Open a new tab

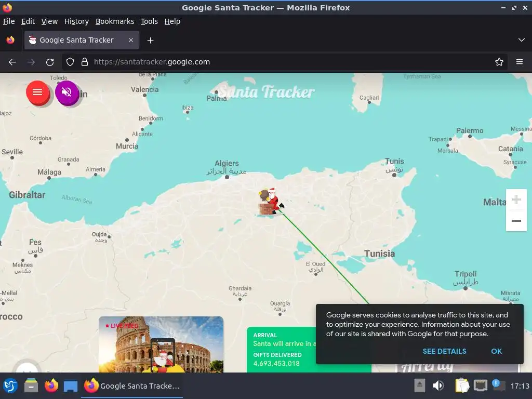click(150, 41)
